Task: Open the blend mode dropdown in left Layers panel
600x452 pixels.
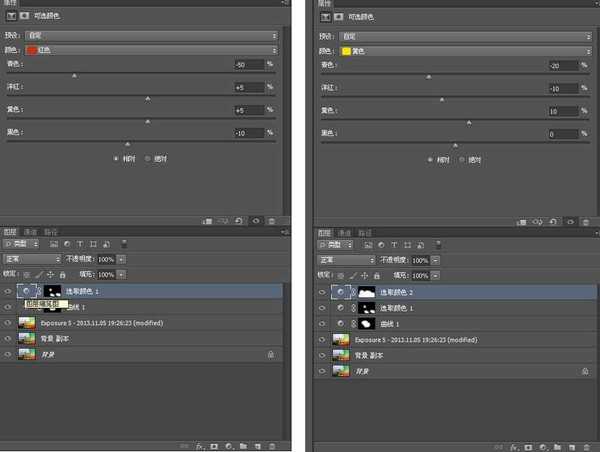Action: pos(32,259)
